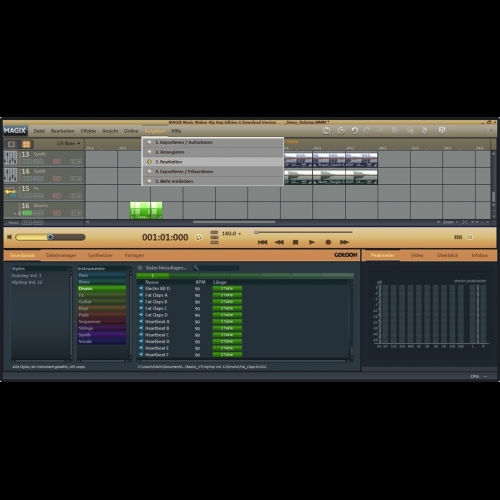Select the Vocals instrument category
This screenshot has height=500, width=500.
pos(102,341)
